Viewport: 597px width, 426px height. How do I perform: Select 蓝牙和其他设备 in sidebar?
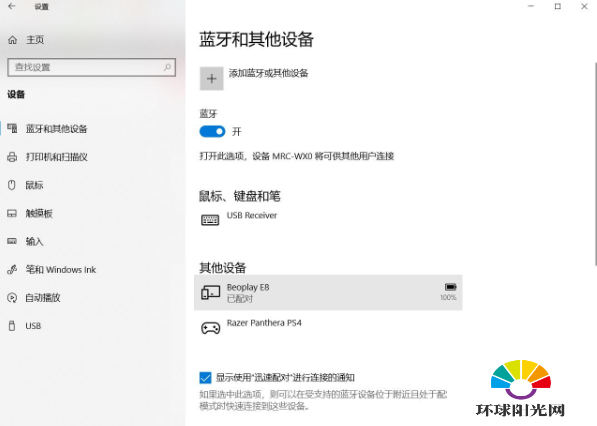(x=56, y=129)
